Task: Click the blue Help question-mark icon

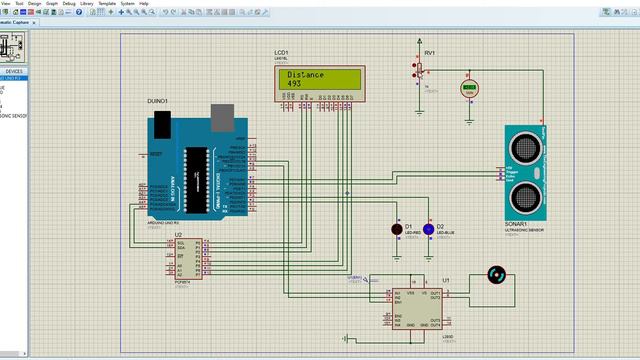Action: pyautogui.click(x=79, y=12)
